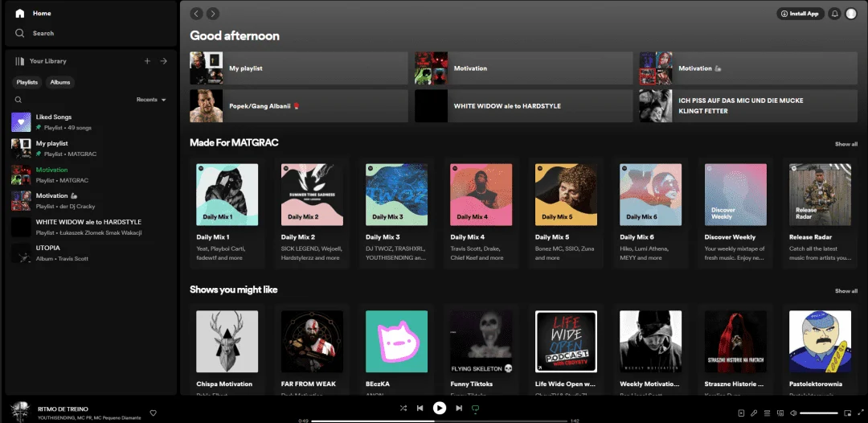Screen dimensions: 868x423
Task: Skip to next track
Action: click(459, 408)
